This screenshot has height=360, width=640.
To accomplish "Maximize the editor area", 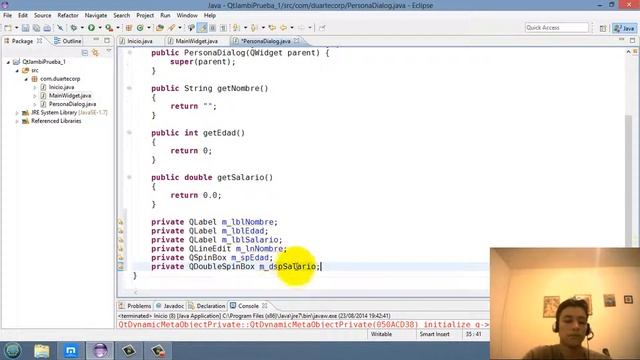I will click(632, 40).
